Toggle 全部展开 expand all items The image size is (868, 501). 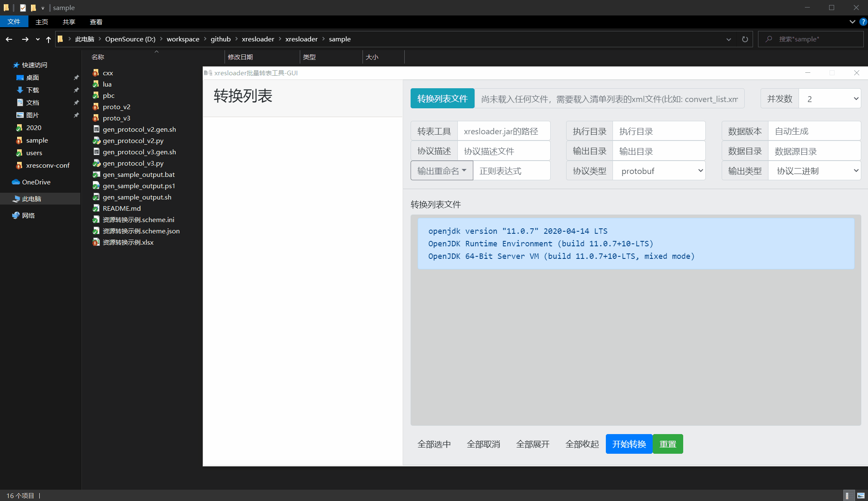coord(532,445)
